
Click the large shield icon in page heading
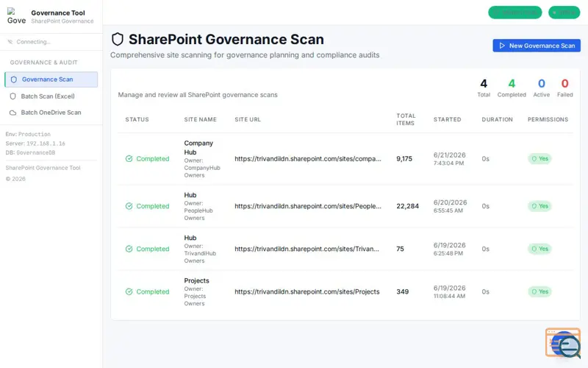[x=118, y=39]
